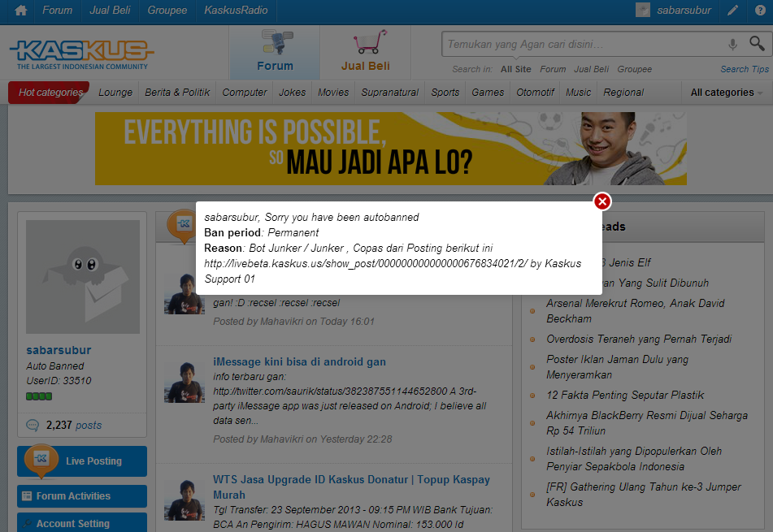Open the help question mark icon

(x=760, y=11)
